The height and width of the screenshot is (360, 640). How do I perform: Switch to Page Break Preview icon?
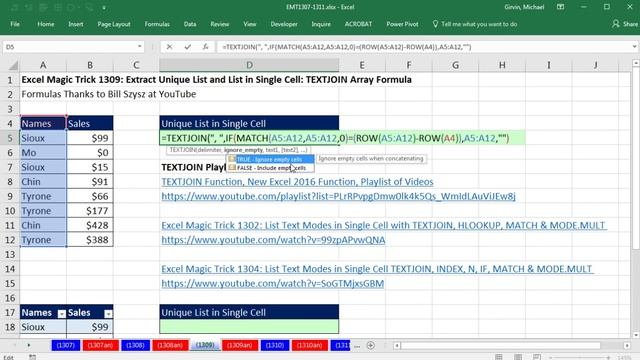537,357
